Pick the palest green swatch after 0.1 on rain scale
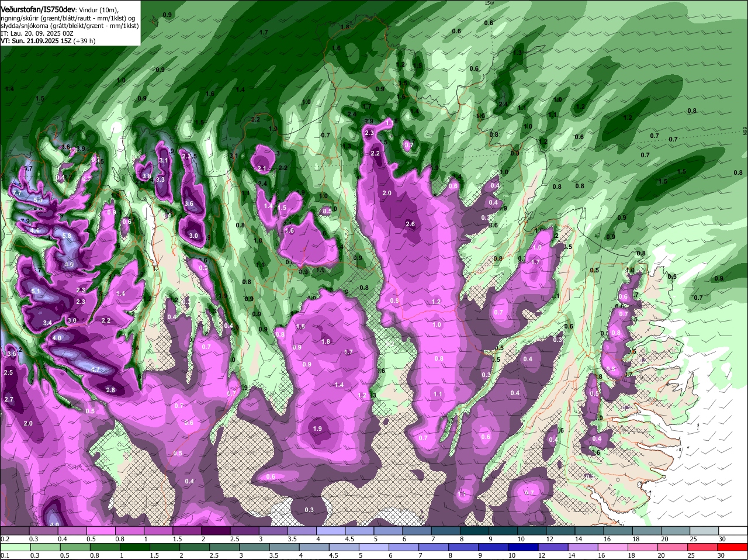The height and width of the screenshot is (560, 748). pyautogui.click(x=15, y=547)
